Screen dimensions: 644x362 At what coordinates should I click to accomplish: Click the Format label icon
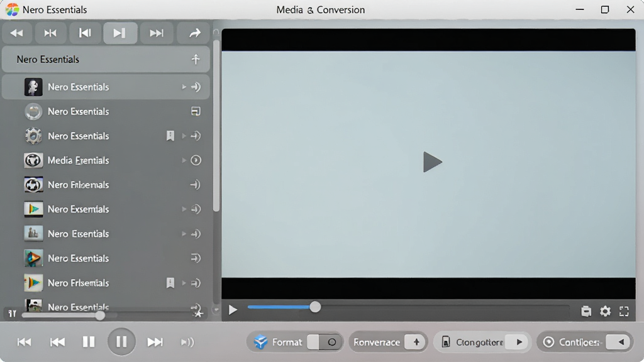click(x=261, y=342)
